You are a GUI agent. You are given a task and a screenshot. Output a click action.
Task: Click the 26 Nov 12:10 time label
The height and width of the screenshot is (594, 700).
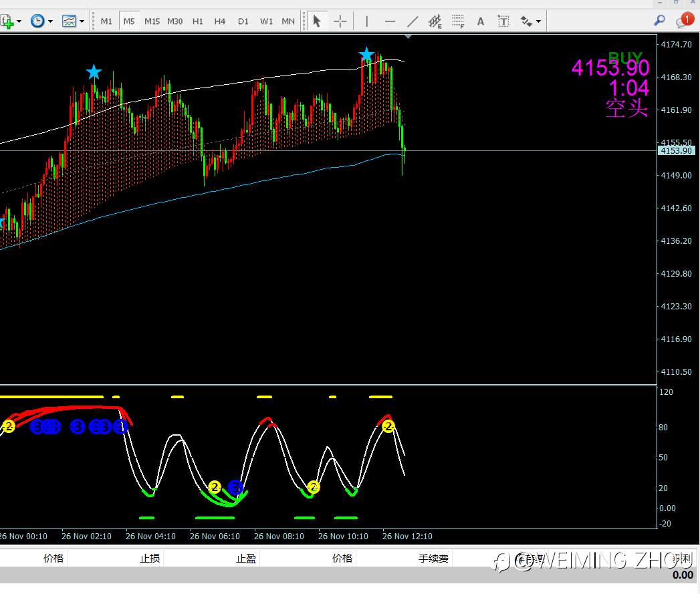point(407,536)
